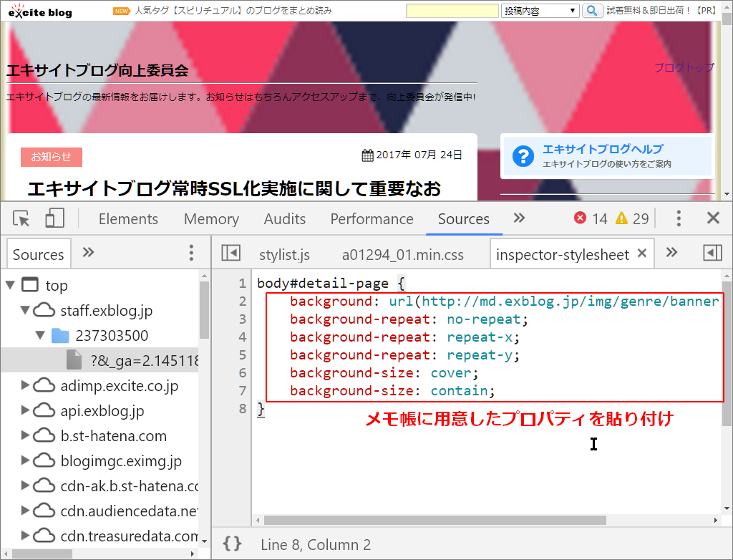Select api.exblog.jp domain
Viewport: 733px width, 560px height.
(102, 411)
